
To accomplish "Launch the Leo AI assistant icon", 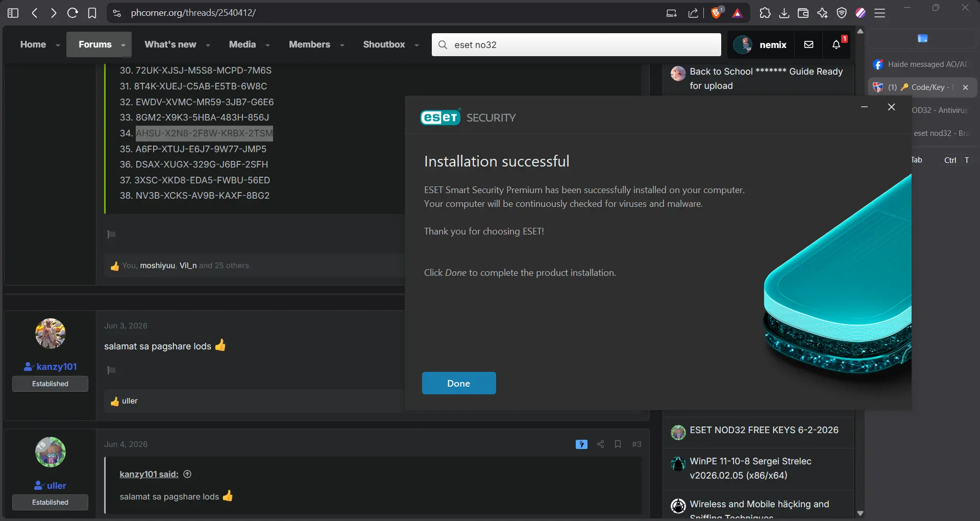I will click(x=822, y=13).
